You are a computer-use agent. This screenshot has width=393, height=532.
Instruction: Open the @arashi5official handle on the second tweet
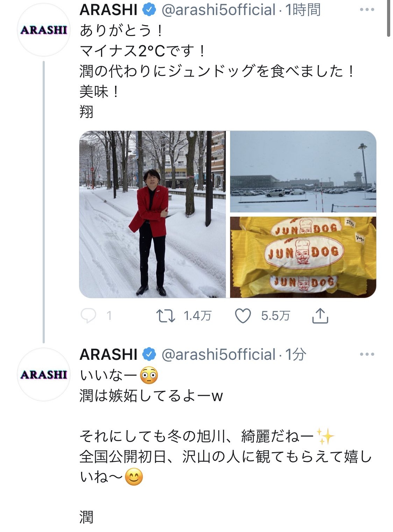pyautogui.click(x=218, y=355)
